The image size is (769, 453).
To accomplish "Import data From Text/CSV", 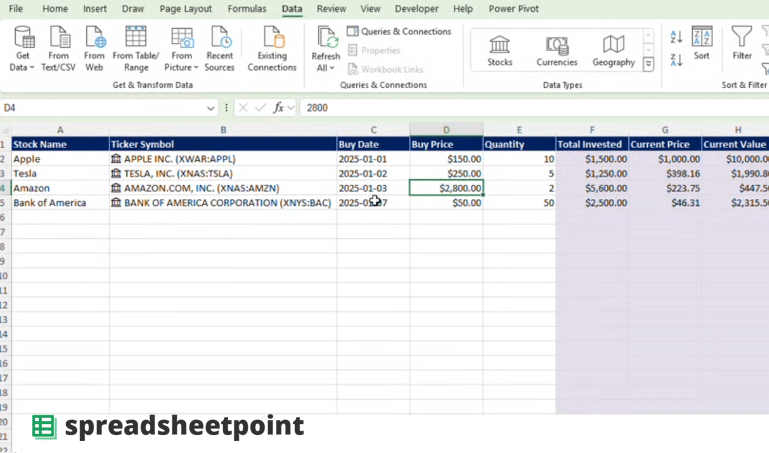I will (58, 49).
